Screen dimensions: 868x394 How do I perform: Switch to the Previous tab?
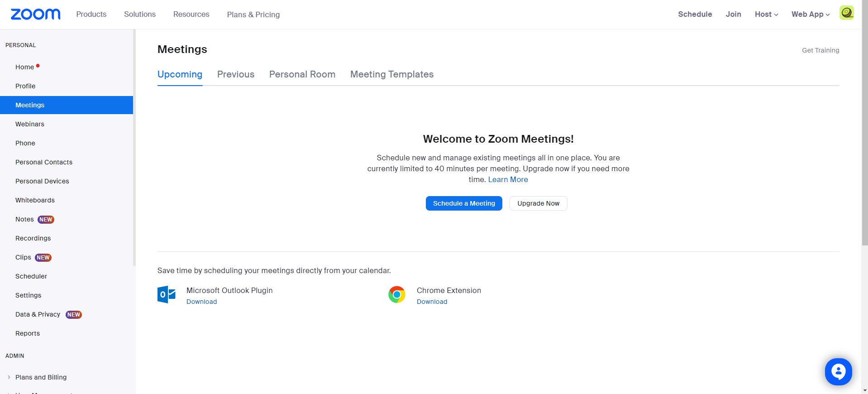pos(236,74)
